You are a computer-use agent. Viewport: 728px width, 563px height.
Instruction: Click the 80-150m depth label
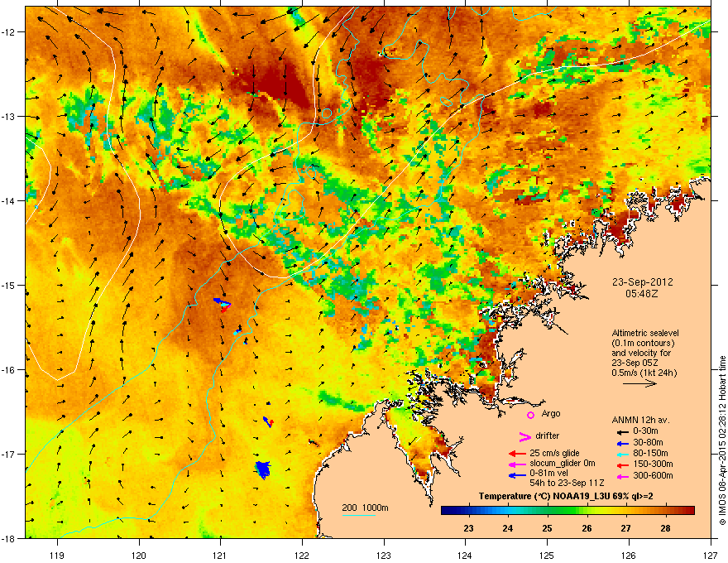(650, 453)
